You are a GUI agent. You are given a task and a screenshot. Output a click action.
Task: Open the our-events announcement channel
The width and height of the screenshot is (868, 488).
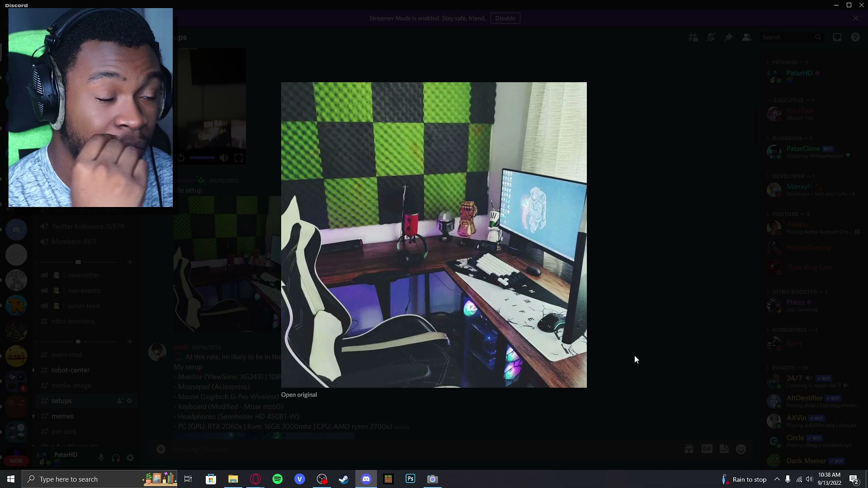pyautogui.click(x=86, y=291)
